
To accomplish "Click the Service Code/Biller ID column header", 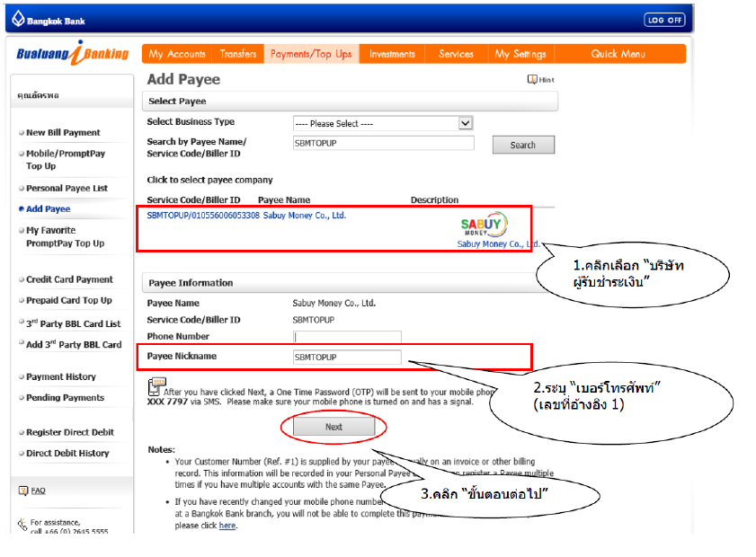I will (x=193, y=199).
